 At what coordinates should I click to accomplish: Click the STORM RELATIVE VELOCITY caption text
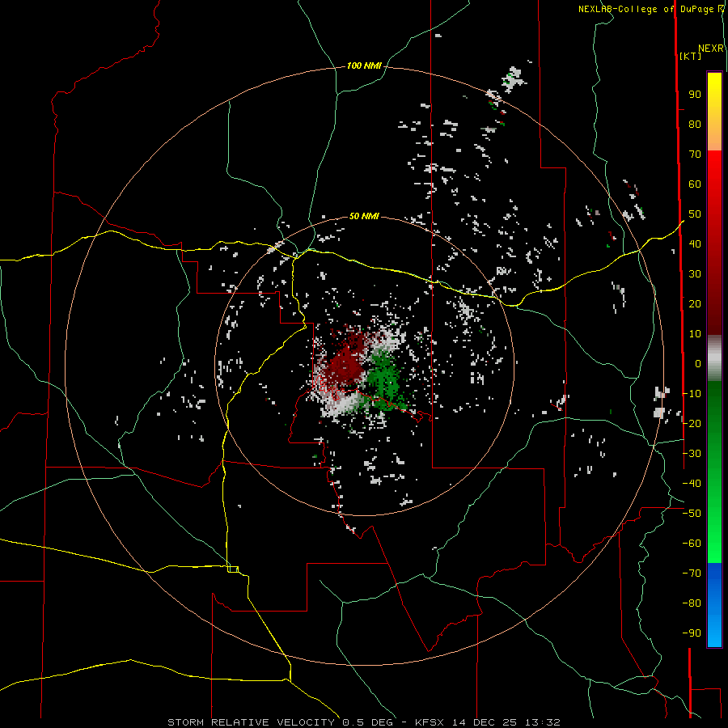(252, 722)
